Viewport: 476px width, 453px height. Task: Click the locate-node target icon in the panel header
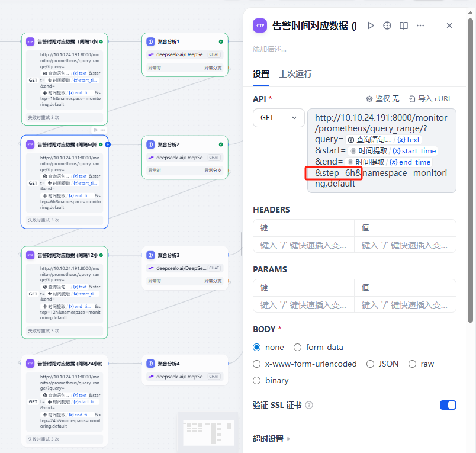tap(387, 25)
